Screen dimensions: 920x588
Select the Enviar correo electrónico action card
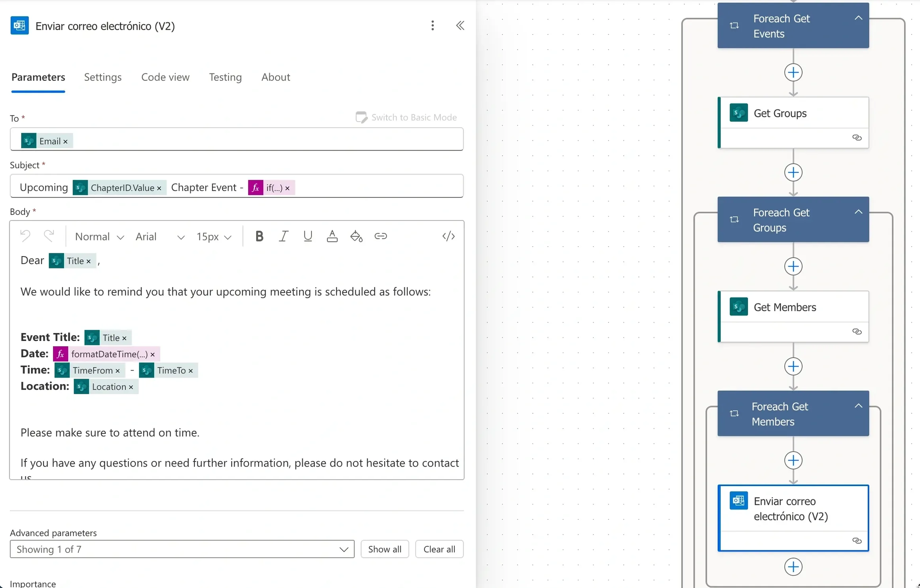click(x=793, y=518)
